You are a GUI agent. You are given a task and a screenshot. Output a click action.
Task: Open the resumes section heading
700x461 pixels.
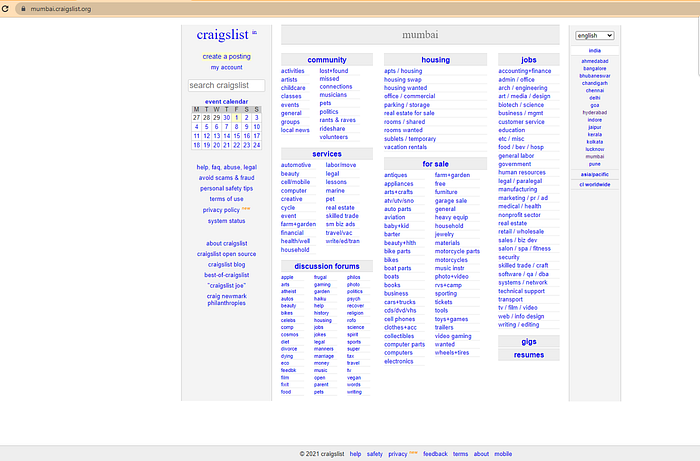[x=529, y=355]
